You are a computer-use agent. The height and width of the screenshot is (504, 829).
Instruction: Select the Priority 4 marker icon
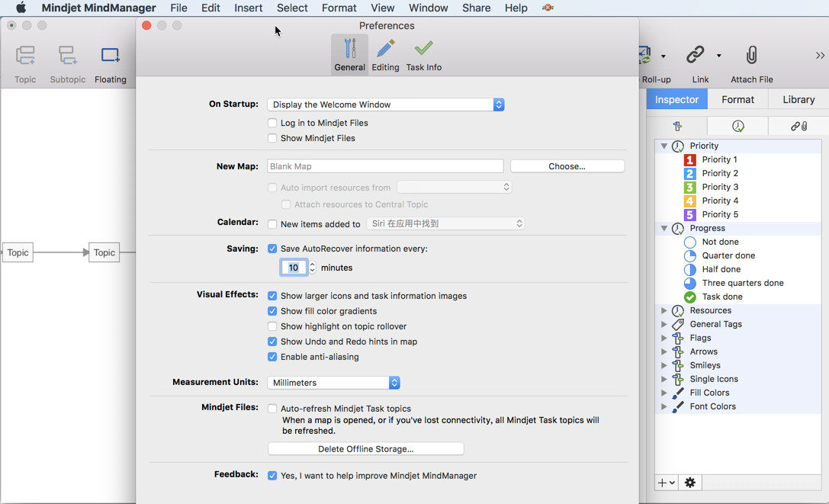(689, 201)
